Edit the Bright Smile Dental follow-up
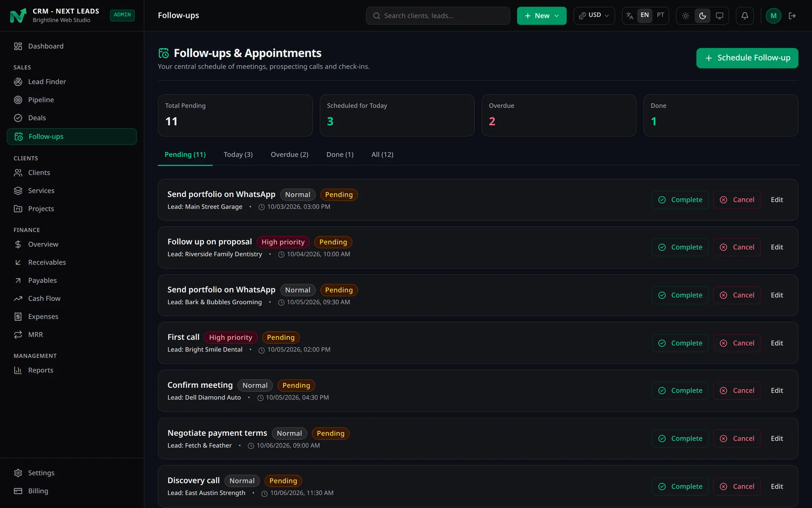Image resolution: width=812 pixels, height=508 pixels. 777,343
